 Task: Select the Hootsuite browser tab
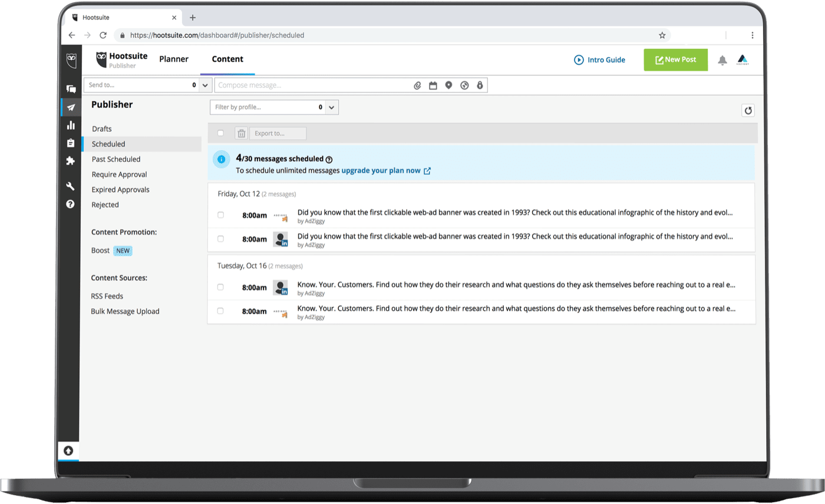[x=122, y=18]
